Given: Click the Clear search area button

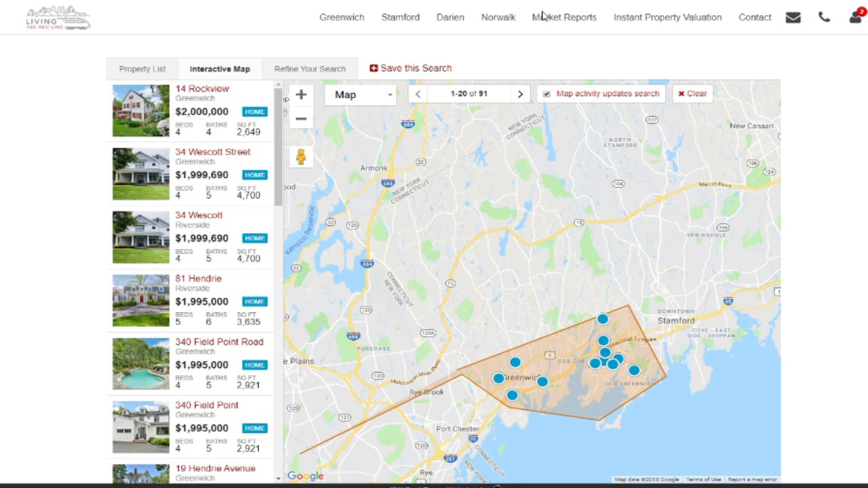Looking at the screenshot, I should (x=692, y=94).
